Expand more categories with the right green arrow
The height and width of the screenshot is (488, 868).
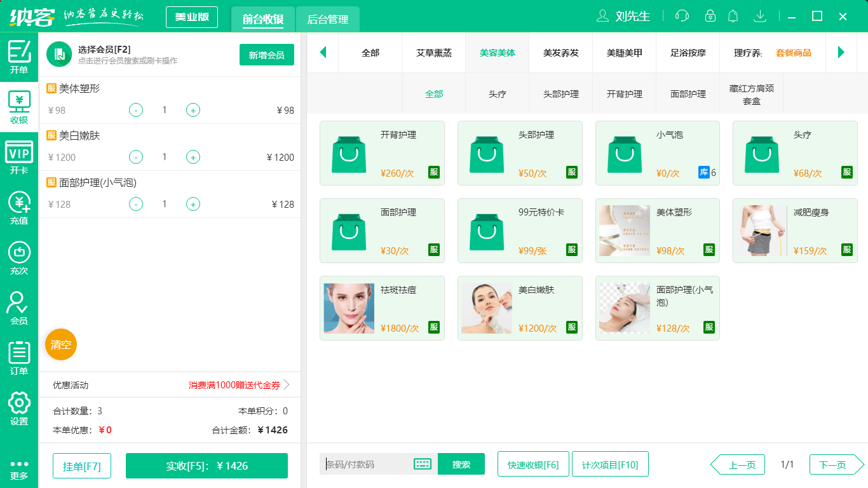(841, 52)
